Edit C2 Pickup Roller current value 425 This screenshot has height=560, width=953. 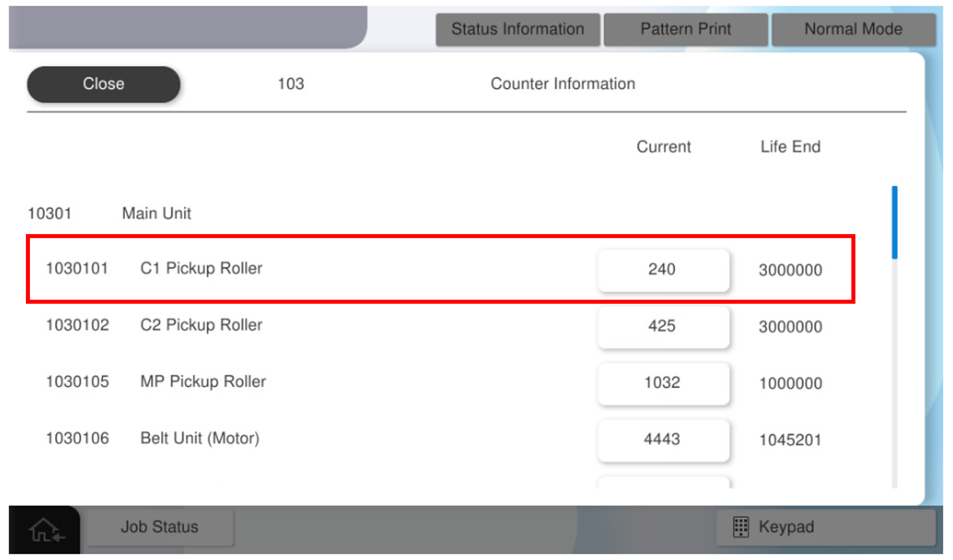[663, 327]
